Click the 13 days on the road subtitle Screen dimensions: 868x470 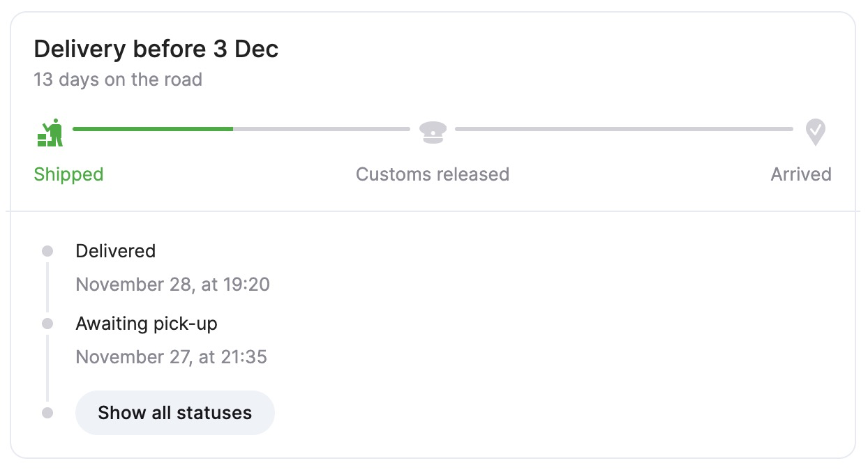(118, 79)
